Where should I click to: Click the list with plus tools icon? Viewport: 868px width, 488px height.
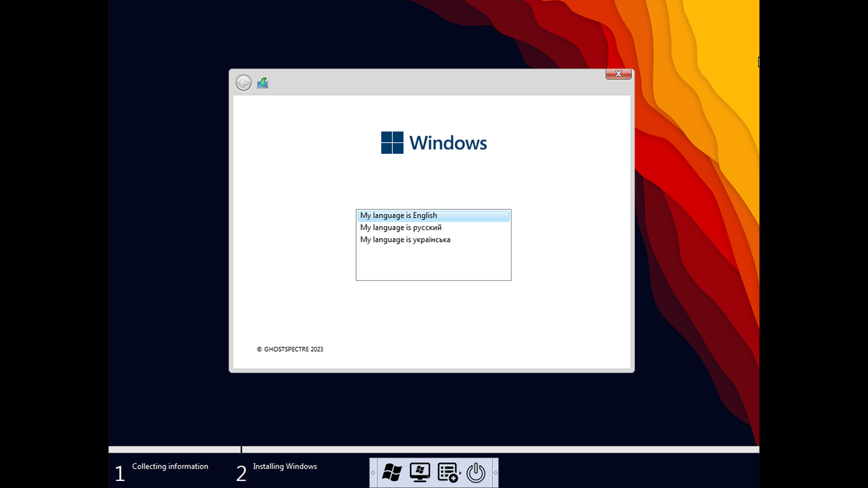pos(448,473)
